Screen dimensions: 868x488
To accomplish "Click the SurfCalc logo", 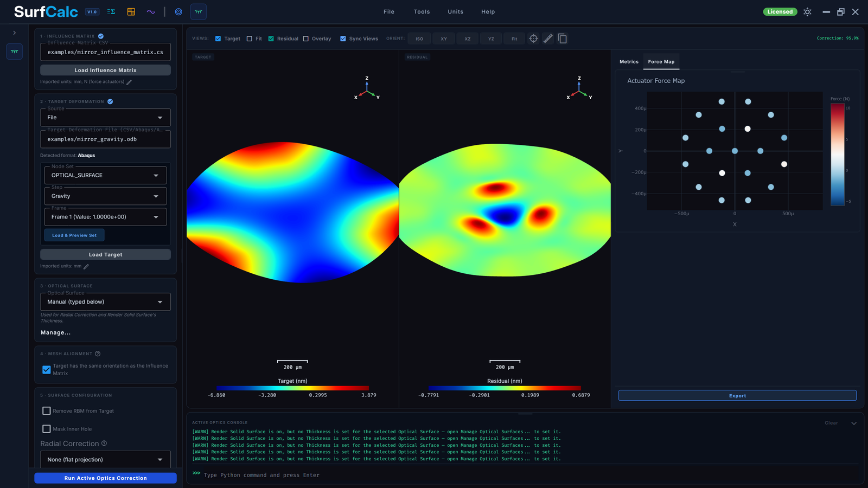I will point(46,11).
